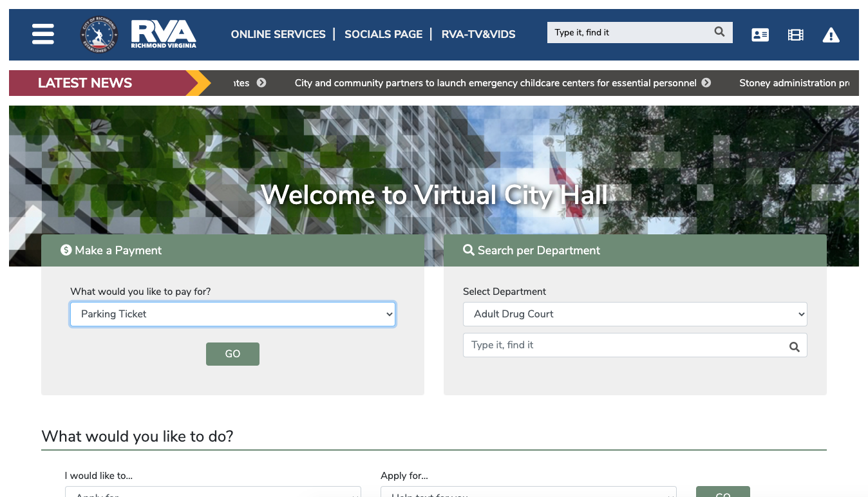Click the Stoney administration news headline

point(793,83)
